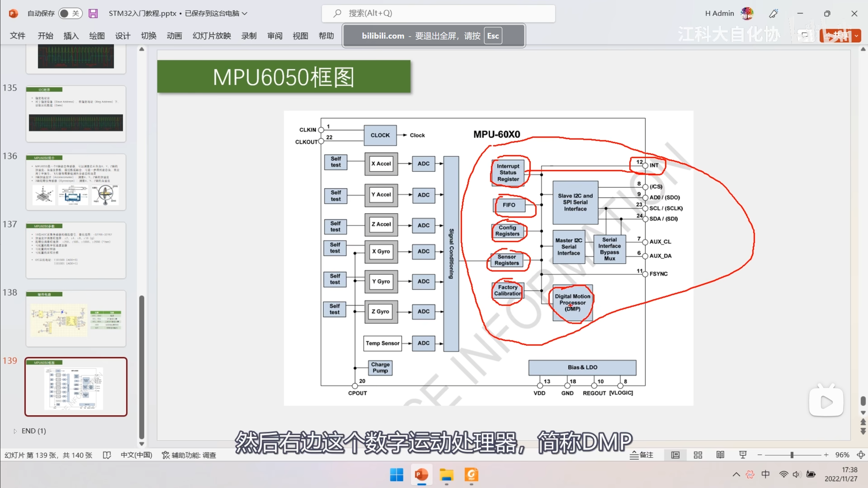The image size is (868, 488).
Task: Open Reading view icon
Action: click(720, 455)
